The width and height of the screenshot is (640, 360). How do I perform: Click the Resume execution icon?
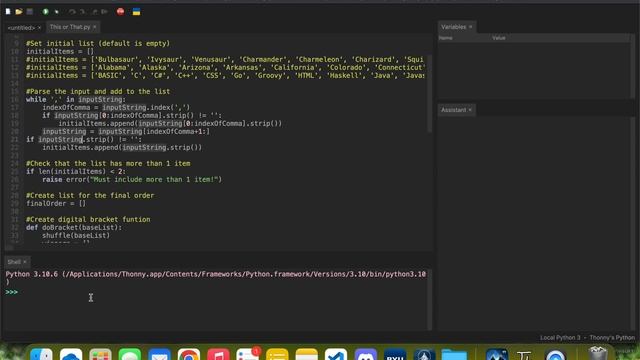(104, 11)
